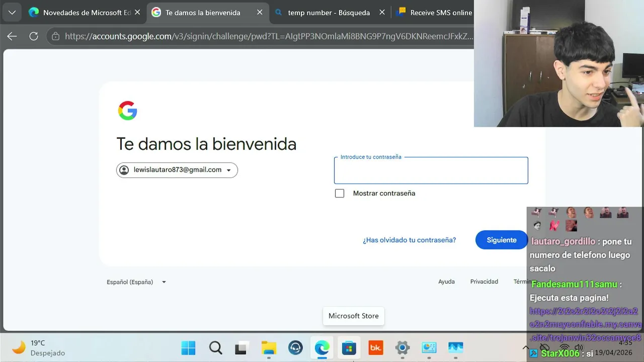Open Task View on taskbar
Viewport: 644px width, 362px height.
tap(242, 348)
